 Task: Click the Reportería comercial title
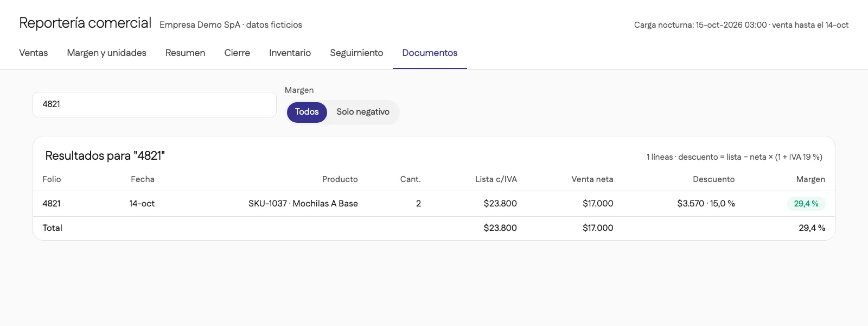(x=85, y=23)
